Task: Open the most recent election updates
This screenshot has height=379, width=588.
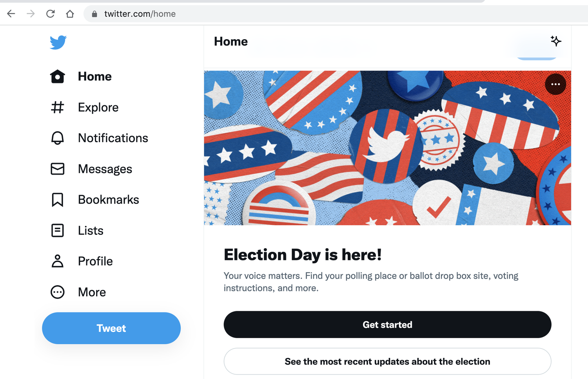Action: (x=387, y=361)
